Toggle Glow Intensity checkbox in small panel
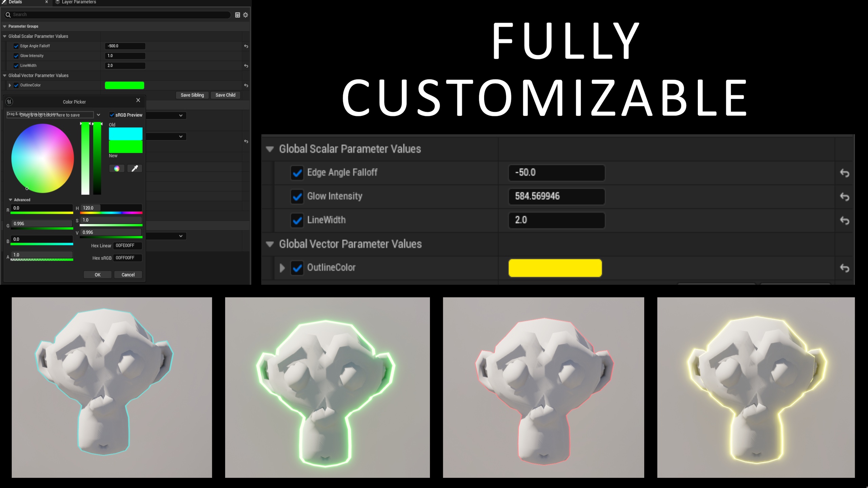 pos(16,56)
